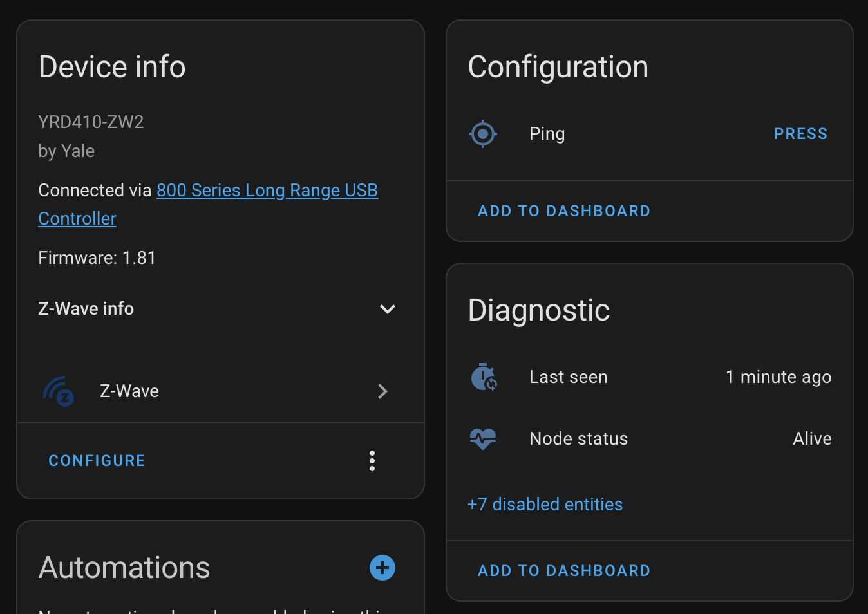Click PRESS for the Ping entity

point(801,134)
